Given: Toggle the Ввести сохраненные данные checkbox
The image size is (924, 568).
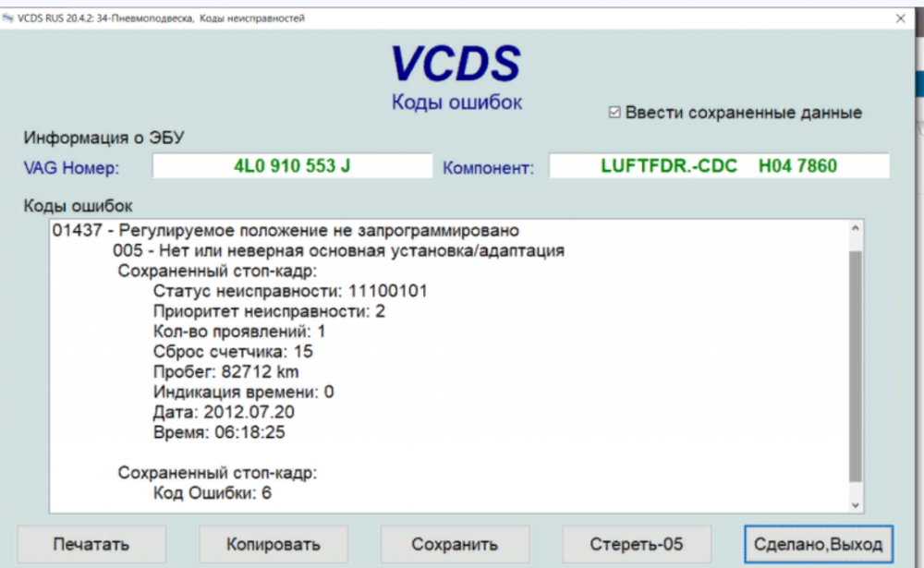Looking at the screenshot, I should point(614,112).
